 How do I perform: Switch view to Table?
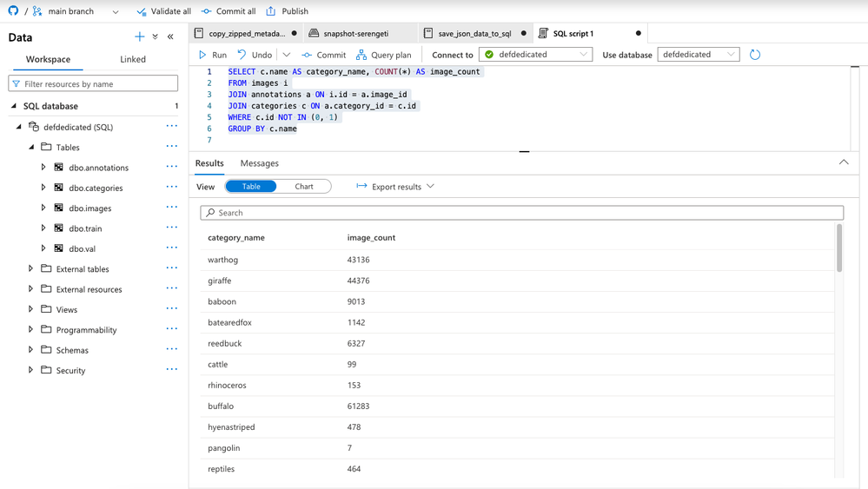click(251, 187)
